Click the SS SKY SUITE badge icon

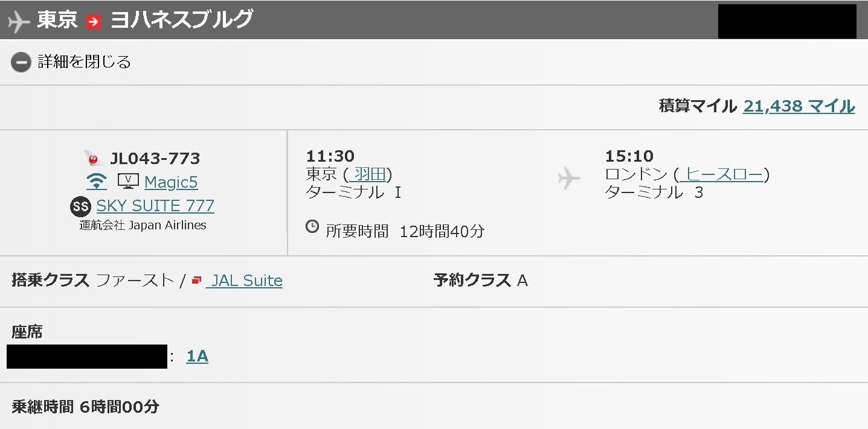(x=80, y=206)
